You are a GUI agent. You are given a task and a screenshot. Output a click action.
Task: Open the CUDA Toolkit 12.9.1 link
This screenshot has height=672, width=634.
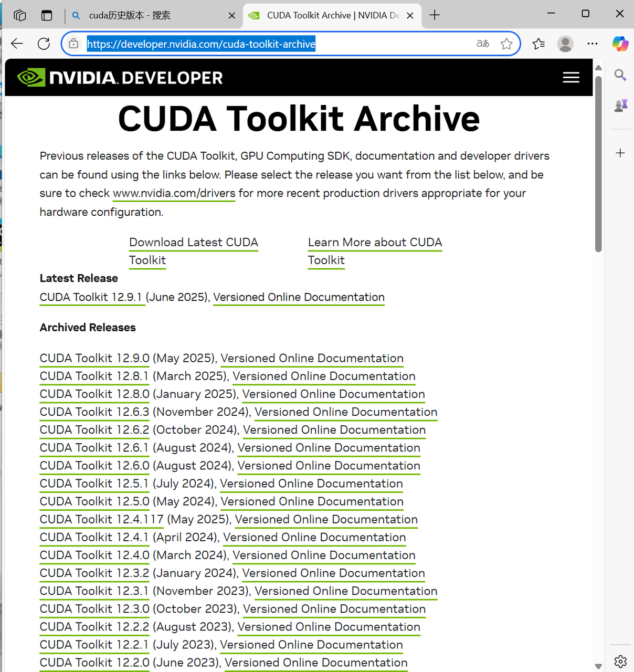coord(91,297)
